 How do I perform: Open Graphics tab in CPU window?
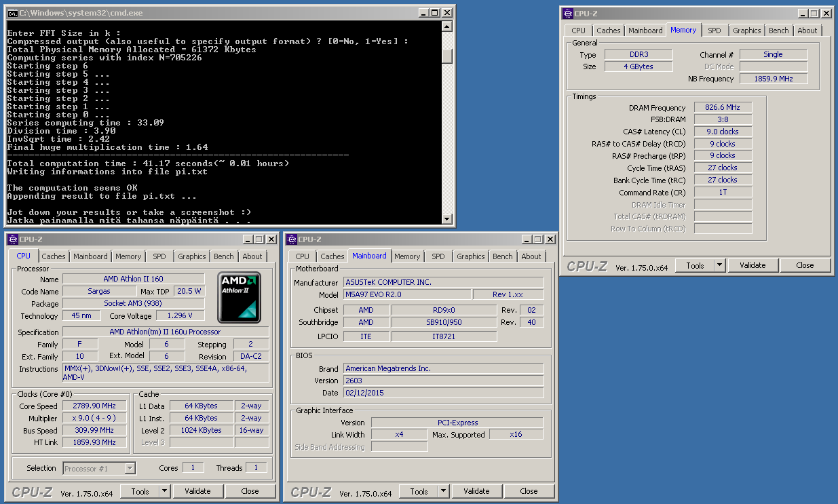(x=192, y=256)
